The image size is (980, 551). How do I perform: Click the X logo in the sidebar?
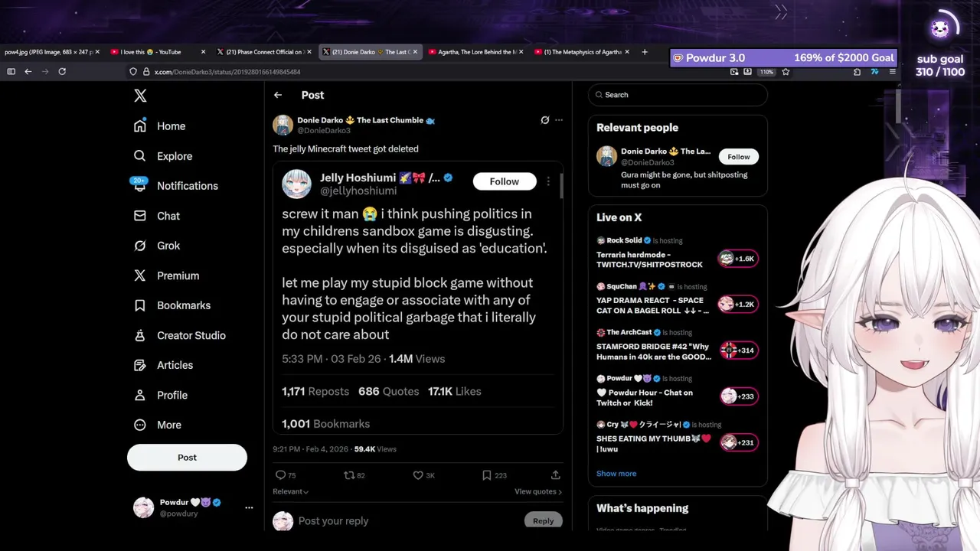(140, 96)
